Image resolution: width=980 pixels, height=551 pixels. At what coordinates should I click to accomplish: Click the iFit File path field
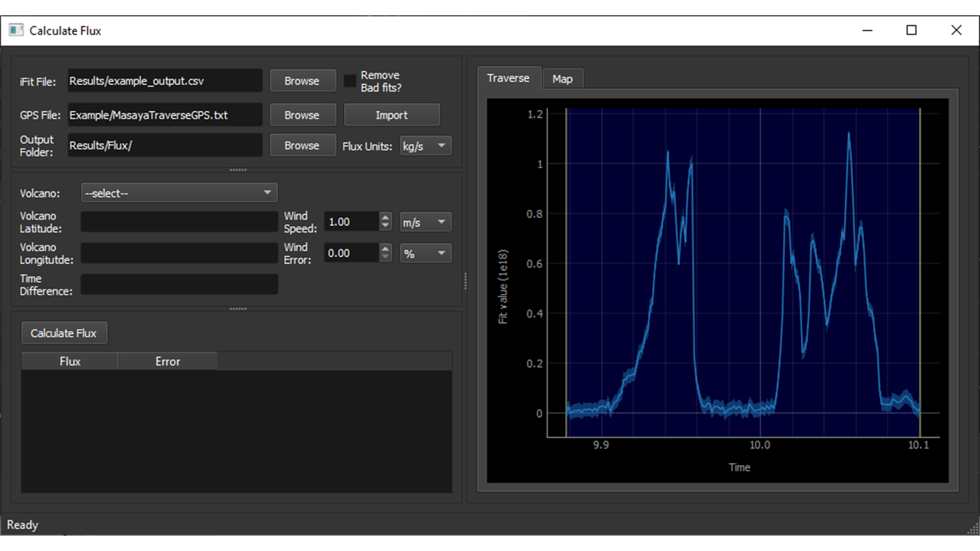(165, 80)
